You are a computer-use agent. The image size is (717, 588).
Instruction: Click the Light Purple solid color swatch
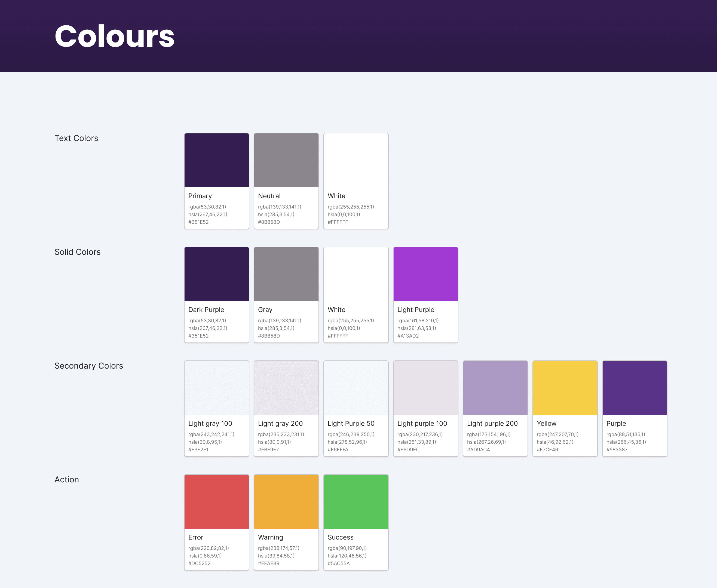coord(425,274)
